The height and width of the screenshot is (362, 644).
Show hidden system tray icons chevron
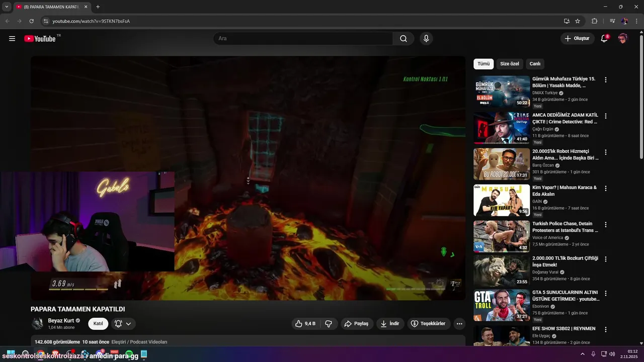tap(583, 354)
